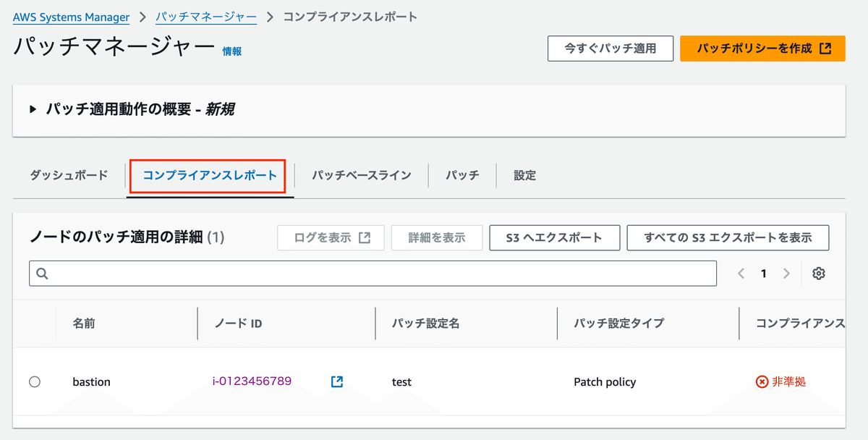The image size is (868, 440).
Task: Open the パッチベースライン tab
Action: pyautogui.click(x=362, y=175)
